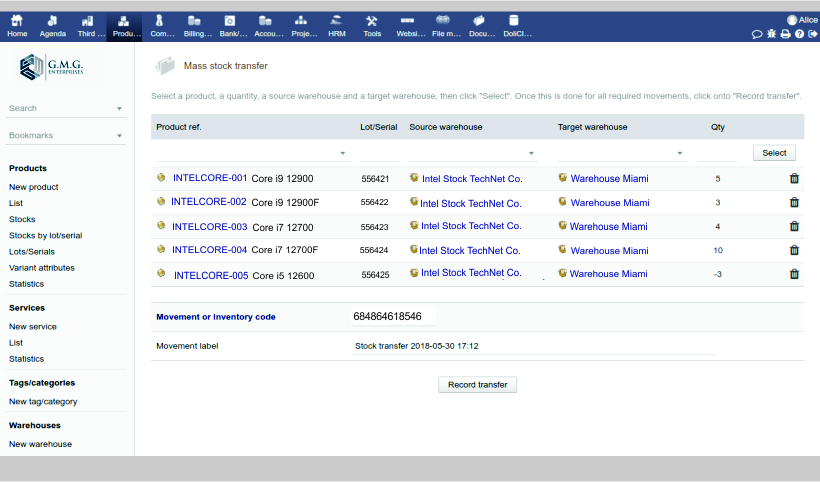
Task: Remove the INTELCORE-003 line with trash icon
Action: 794,227
